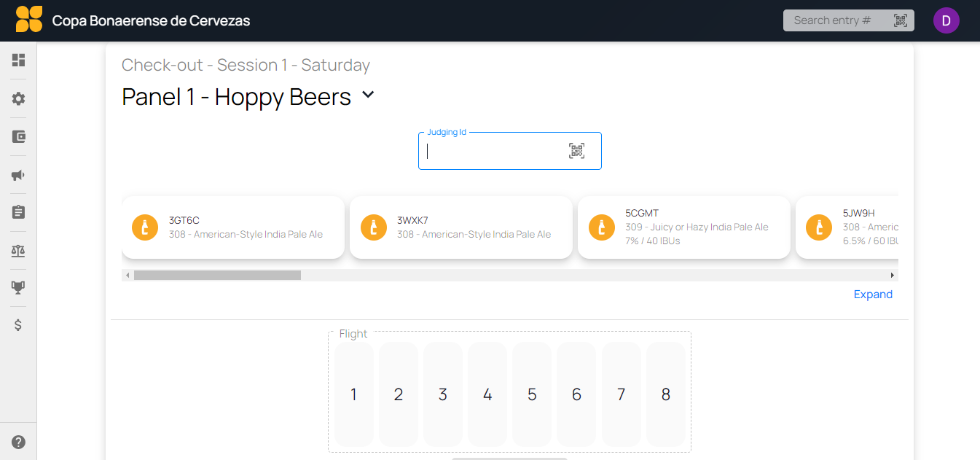Open the dashboard from the sidebar
This screenshot has height=460, width=980.
[18, 60]
